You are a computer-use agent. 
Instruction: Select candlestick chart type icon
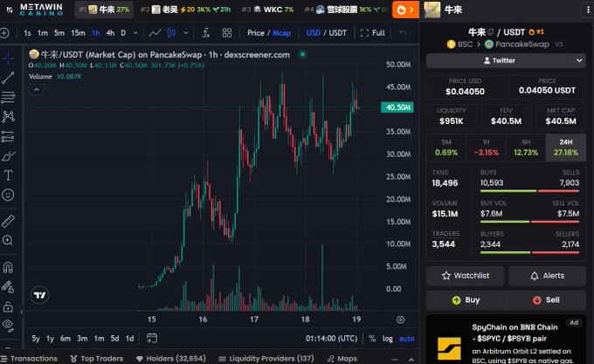[171, 33]
